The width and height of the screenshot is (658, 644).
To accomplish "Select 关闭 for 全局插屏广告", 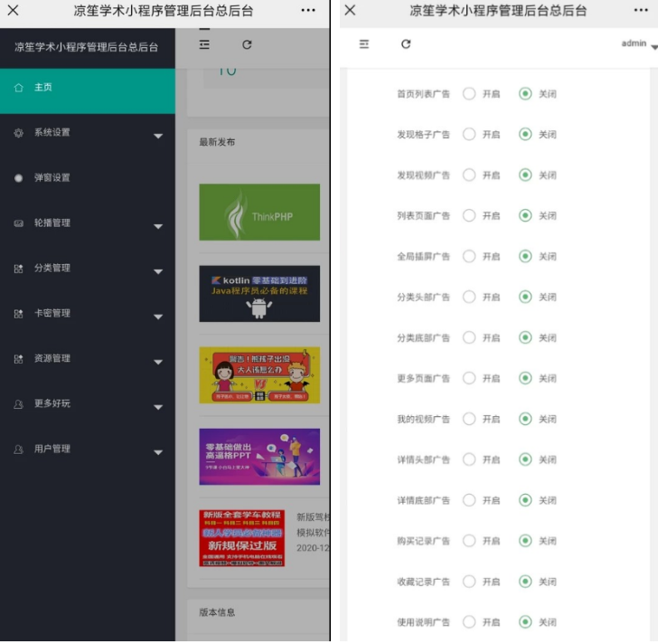I will [x=525, y=257].
